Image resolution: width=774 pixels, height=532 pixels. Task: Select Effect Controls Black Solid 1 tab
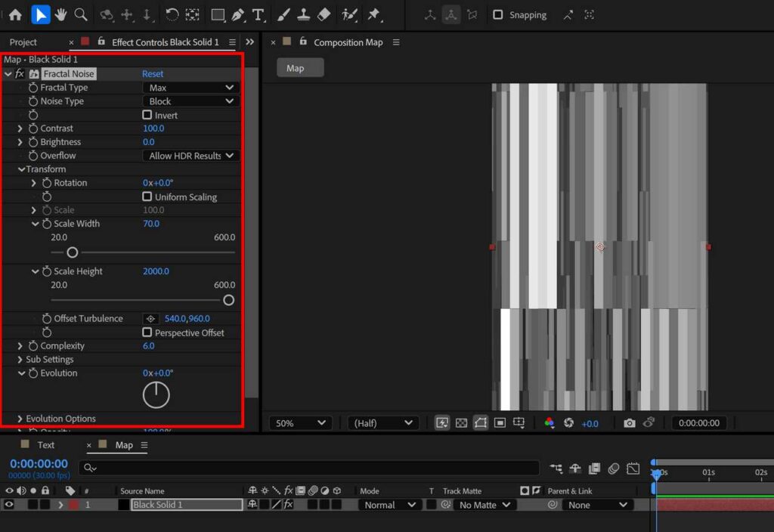click(166, 42)
